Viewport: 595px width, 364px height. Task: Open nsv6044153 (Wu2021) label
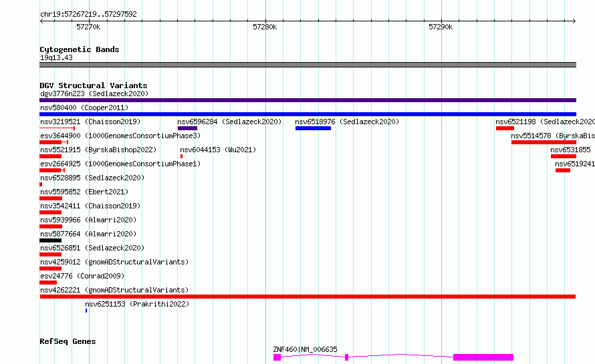click(218, 150)
